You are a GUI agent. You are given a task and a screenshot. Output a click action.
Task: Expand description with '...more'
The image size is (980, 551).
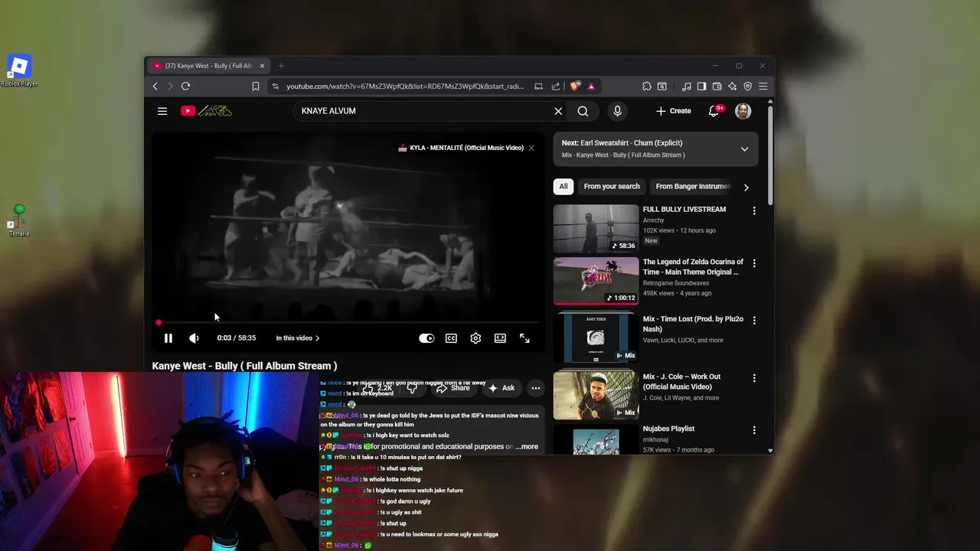click(527, 446)
